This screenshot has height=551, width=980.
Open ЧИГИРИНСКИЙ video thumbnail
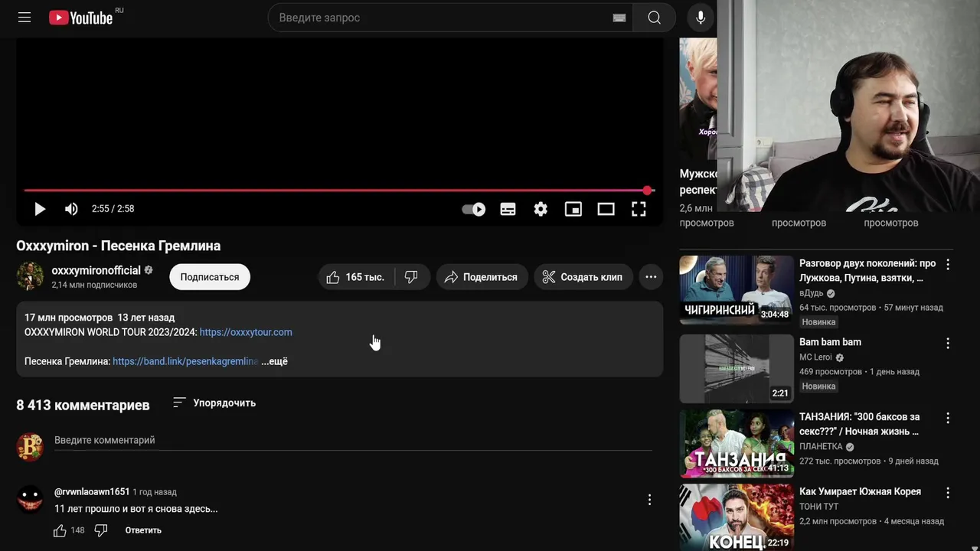[737, 289]
